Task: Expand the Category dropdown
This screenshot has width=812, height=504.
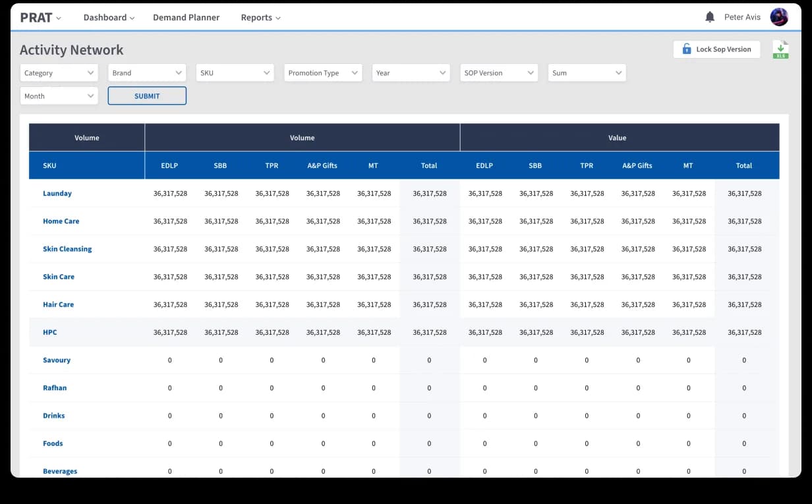Action: tap(59, 73)
